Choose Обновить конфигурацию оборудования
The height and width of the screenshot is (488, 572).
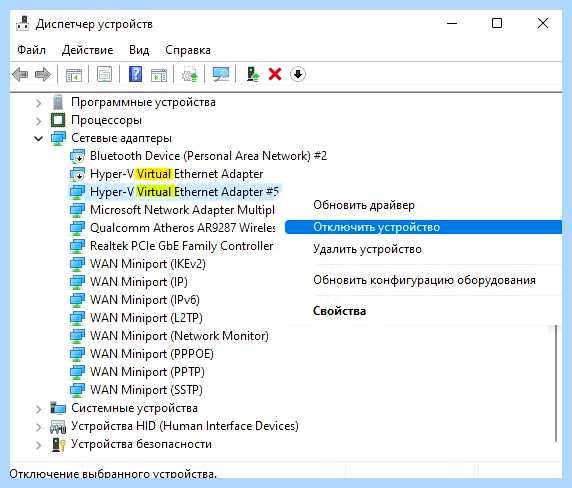pyautogui.click(x=424, y=280)
